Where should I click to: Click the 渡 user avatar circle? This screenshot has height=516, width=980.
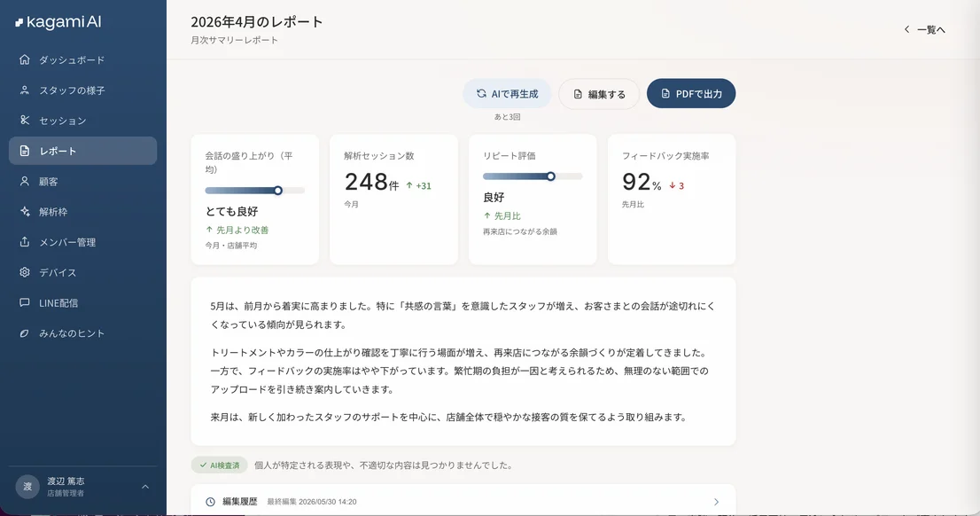[x=27, y=487]
